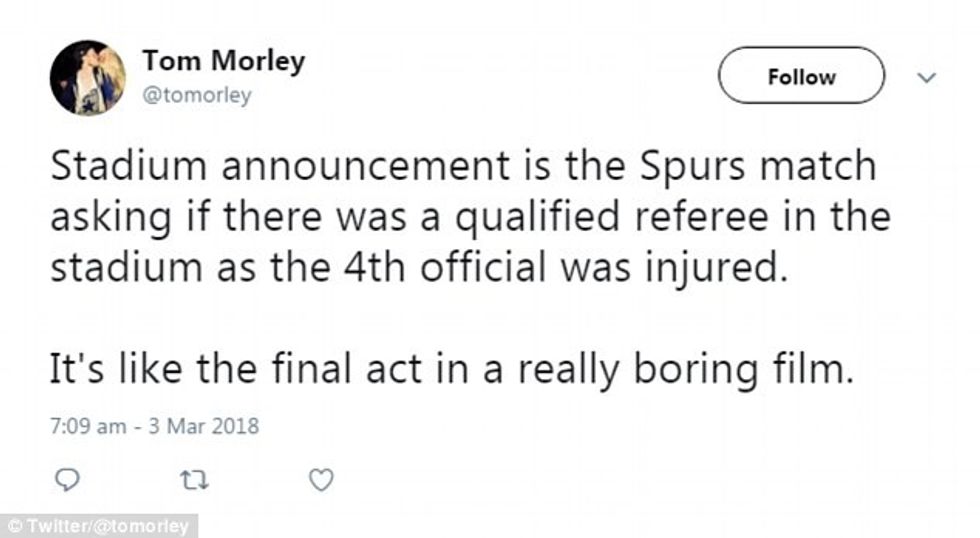
Task: Retweet using the retweet arrows icon
Action: coord(192,481)
